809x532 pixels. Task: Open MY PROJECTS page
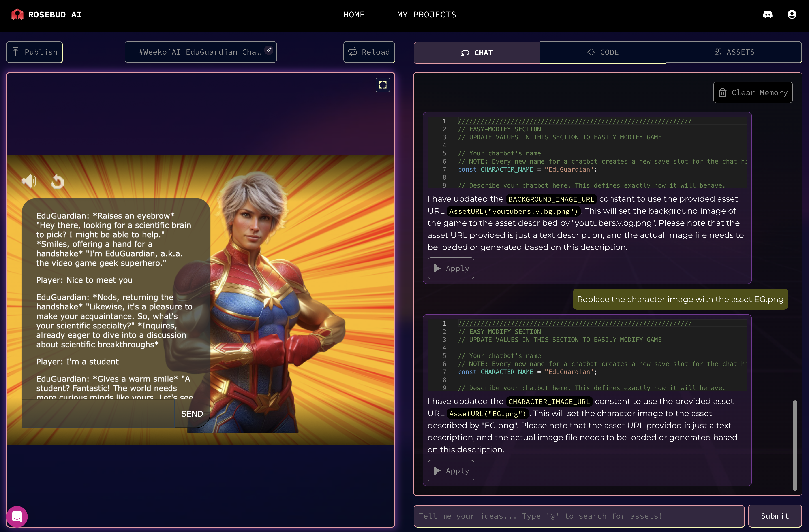coord(427,15)
